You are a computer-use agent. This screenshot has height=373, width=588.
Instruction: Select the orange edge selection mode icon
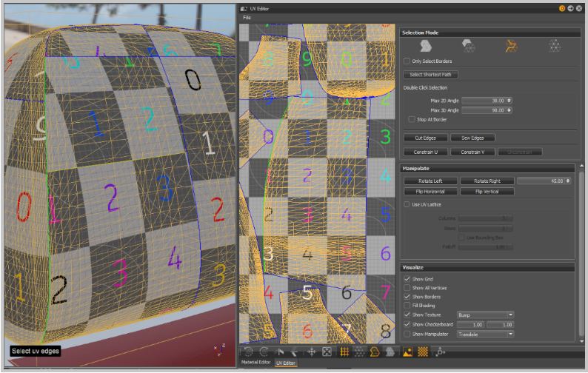pyautogui.click(x=511, y=46)
